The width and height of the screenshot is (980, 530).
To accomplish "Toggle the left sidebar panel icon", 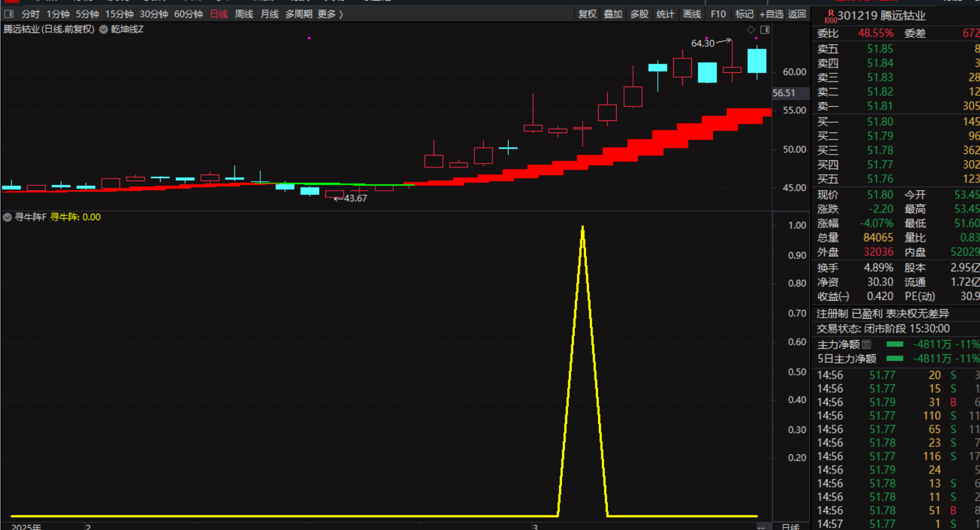I will click(9, 14).
